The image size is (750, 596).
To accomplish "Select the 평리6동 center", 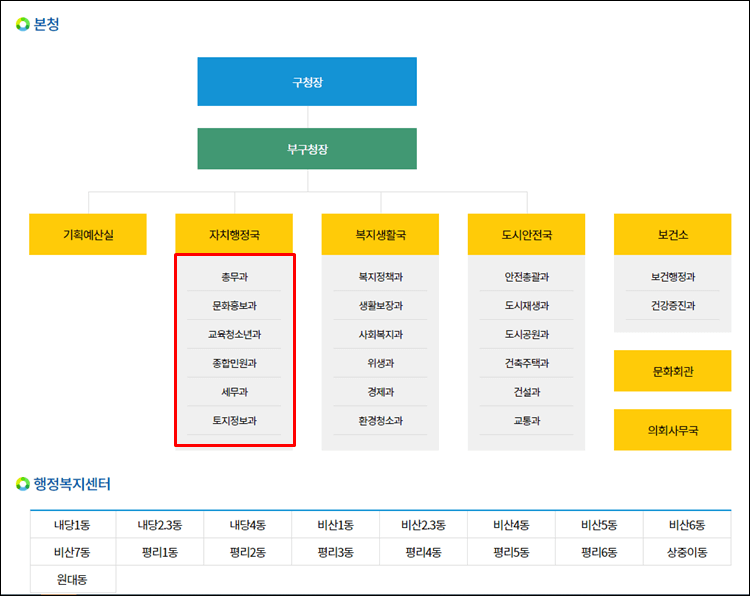I will tap(599, 552).
